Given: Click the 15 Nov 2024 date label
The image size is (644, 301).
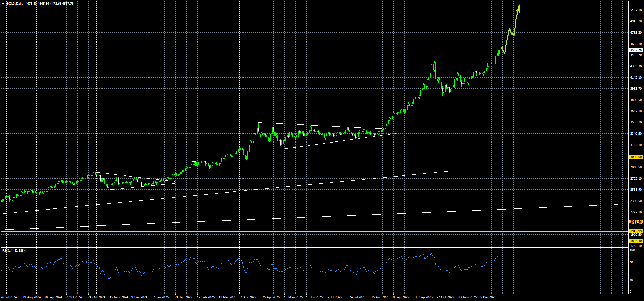Looking at the screenshot, I should coord(119,297).
